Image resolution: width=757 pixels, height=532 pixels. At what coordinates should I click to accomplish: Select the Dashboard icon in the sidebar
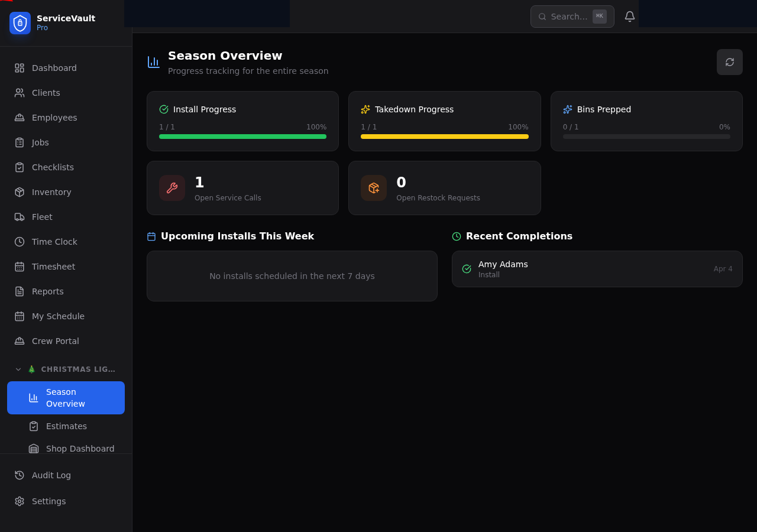[18, 67]
